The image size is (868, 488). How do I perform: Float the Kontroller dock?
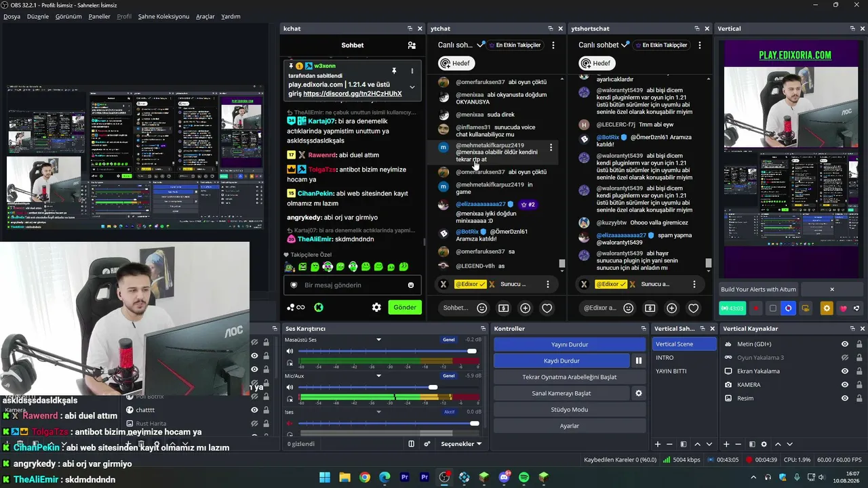(644, 329)
